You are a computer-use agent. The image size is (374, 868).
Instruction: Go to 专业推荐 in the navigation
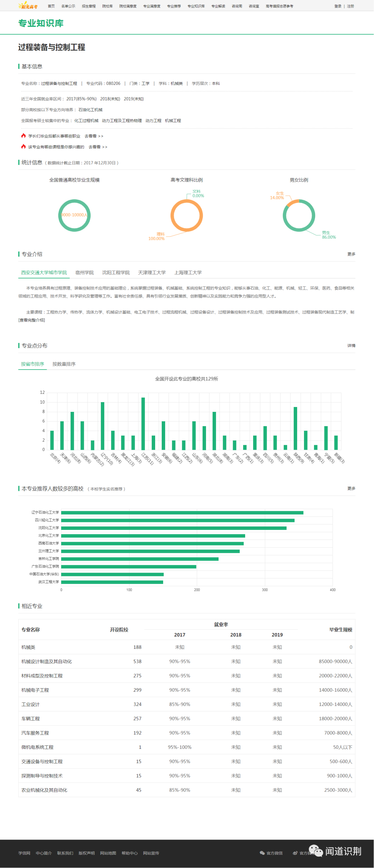click(x=174, y=6)
